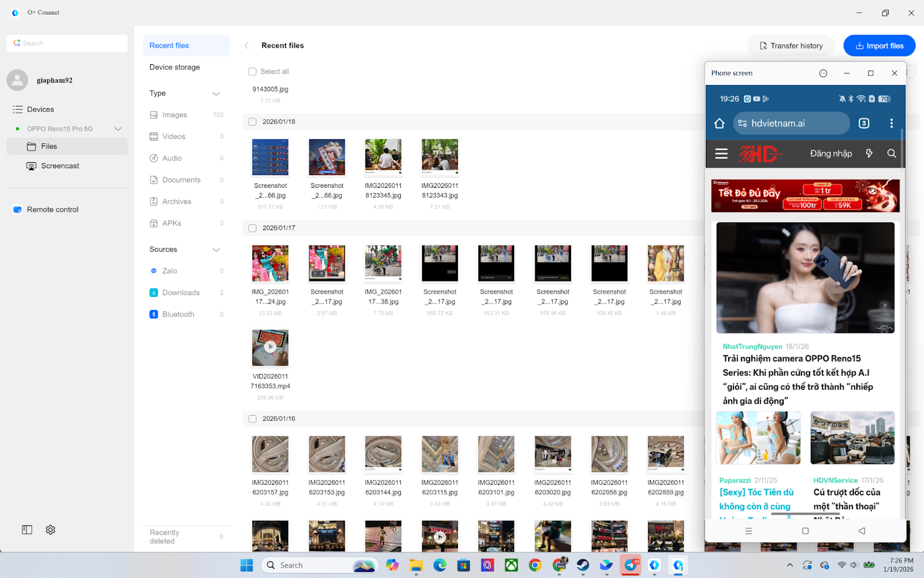Select the Recent files tab
Screen dimensions: 924x578
187,46
